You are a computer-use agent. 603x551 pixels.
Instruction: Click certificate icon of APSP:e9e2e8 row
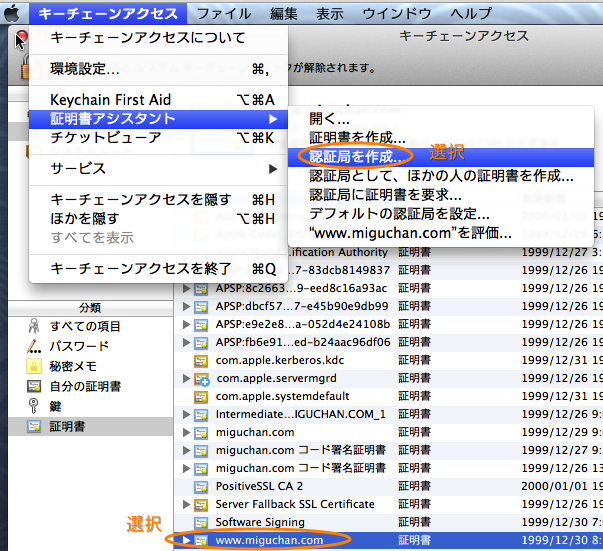pyautogui.click(x=201, y=325)
